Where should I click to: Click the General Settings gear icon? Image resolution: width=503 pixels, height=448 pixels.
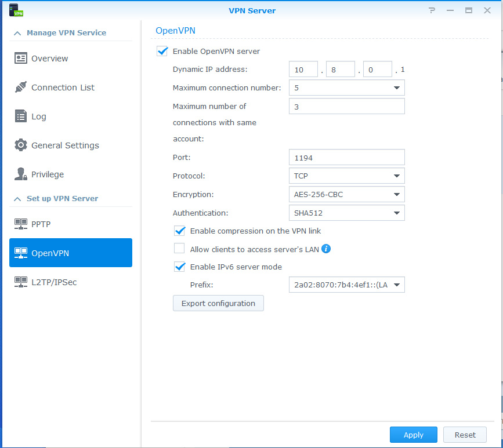point(21,145)
